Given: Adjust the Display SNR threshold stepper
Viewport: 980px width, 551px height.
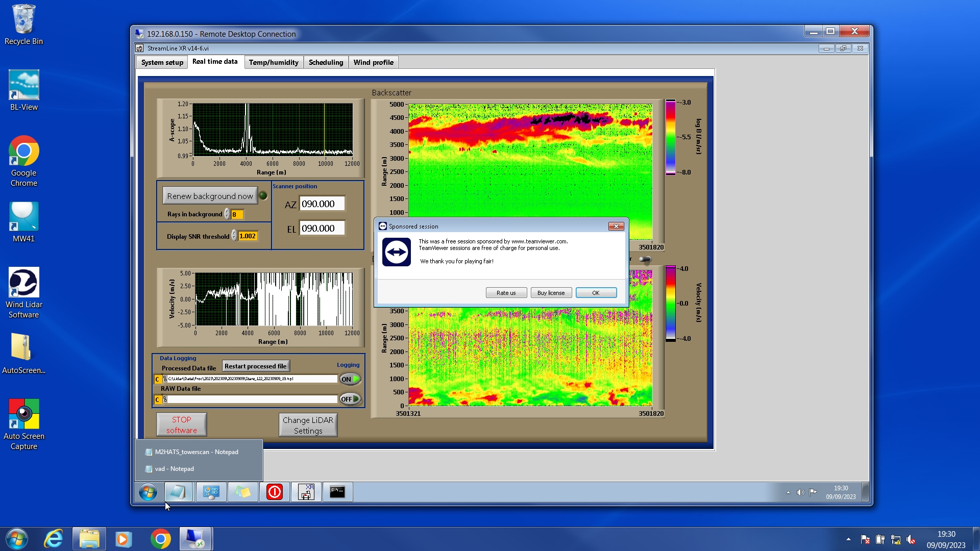Looking at the screenshot, I should [234, 236].
